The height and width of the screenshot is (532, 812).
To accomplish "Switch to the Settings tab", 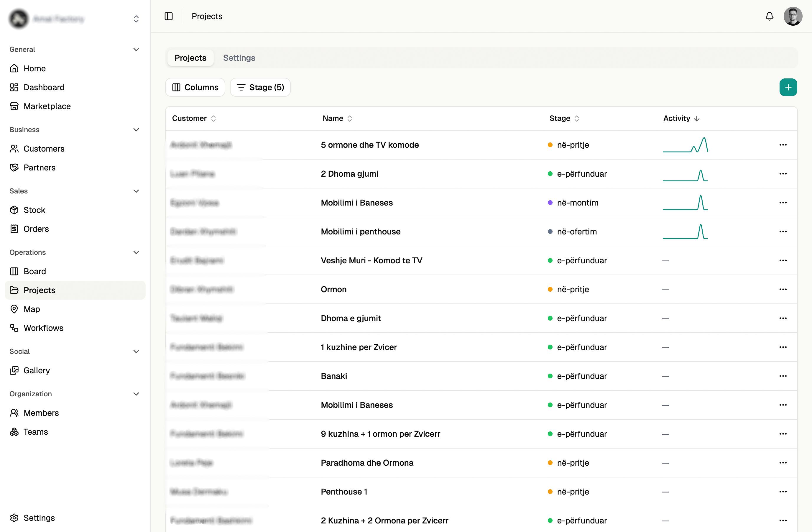I will (x=239, y=58).
